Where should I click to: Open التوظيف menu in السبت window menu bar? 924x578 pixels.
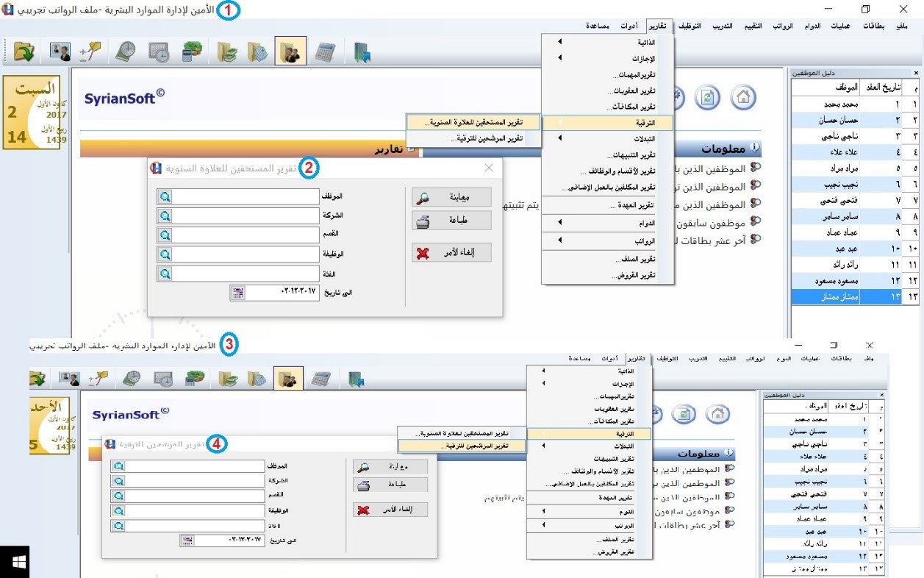click(x=689, y=26)
